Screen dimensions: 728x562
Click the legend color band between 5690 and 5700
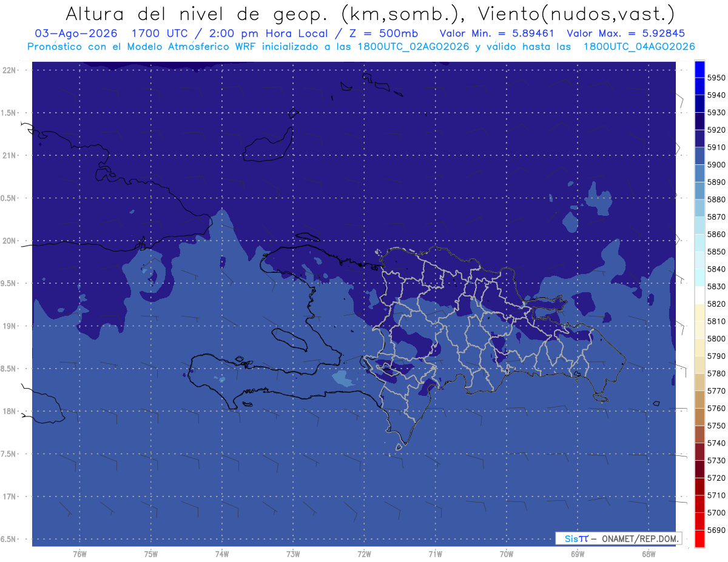pos(699,521)
